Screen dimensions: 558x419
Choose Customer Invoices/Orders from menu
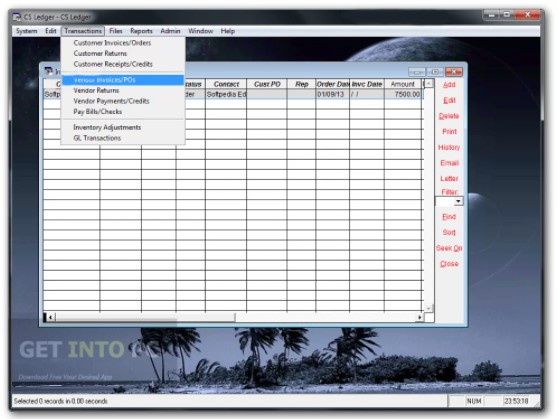pyautogui.click(x=123, y=43)
